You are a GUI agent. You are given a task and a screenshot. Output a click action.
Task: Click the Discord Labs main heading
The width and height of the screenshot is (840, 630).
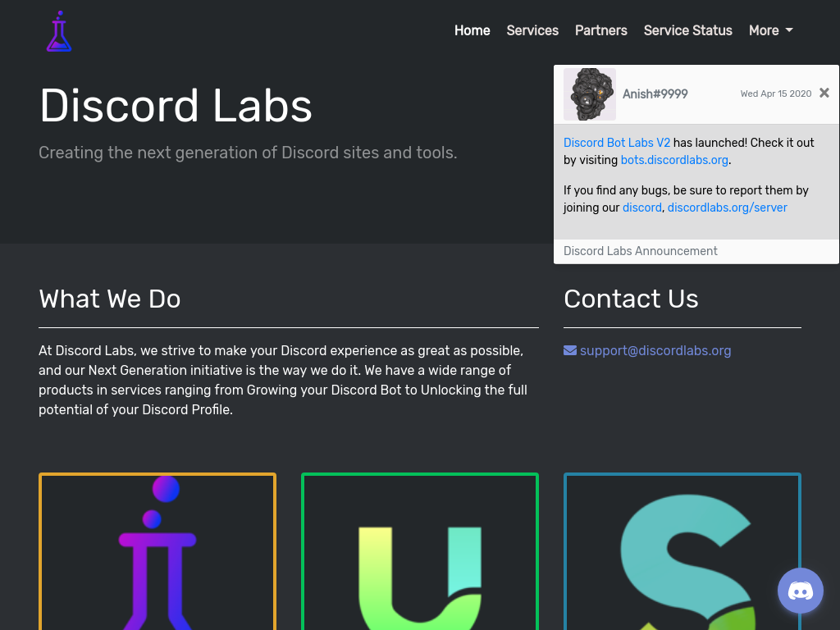click(176, 106)
